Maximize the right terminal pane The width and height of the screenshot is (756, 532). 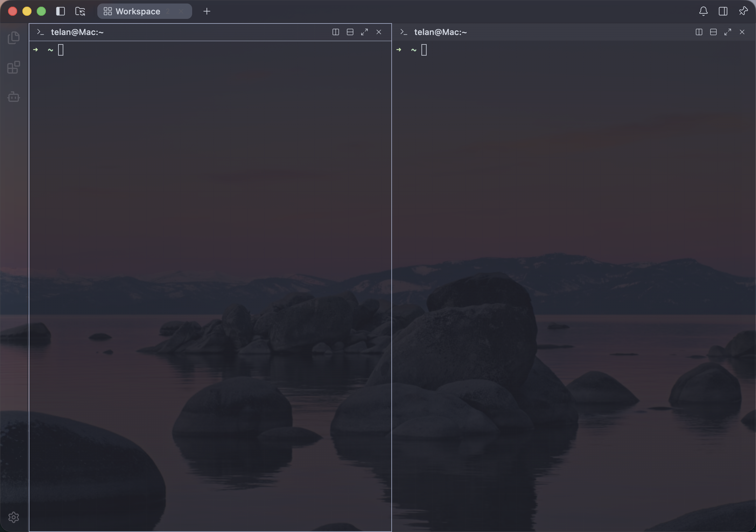coord(728,32)
